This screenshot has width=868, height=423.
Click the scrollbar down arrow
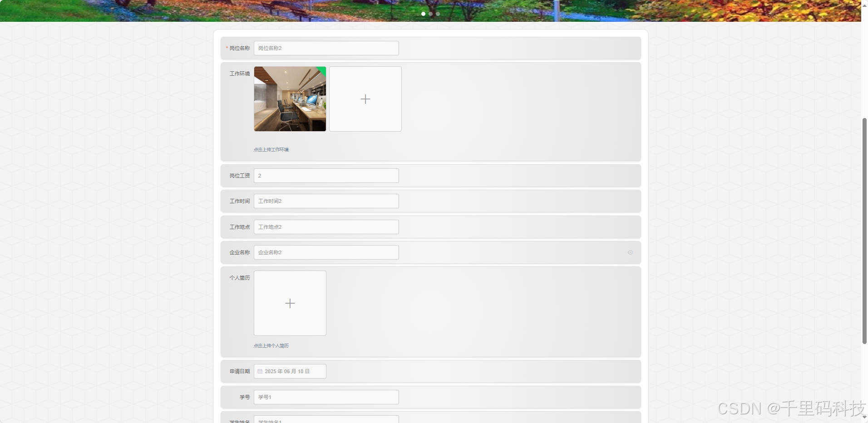(864, 417)
